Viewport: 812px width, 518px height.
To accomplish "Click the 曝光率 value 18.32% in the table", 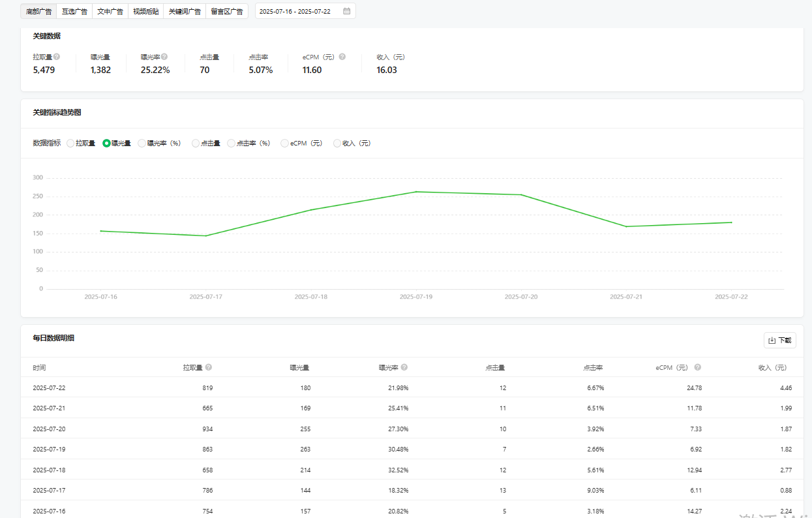I will pos(398,491).
